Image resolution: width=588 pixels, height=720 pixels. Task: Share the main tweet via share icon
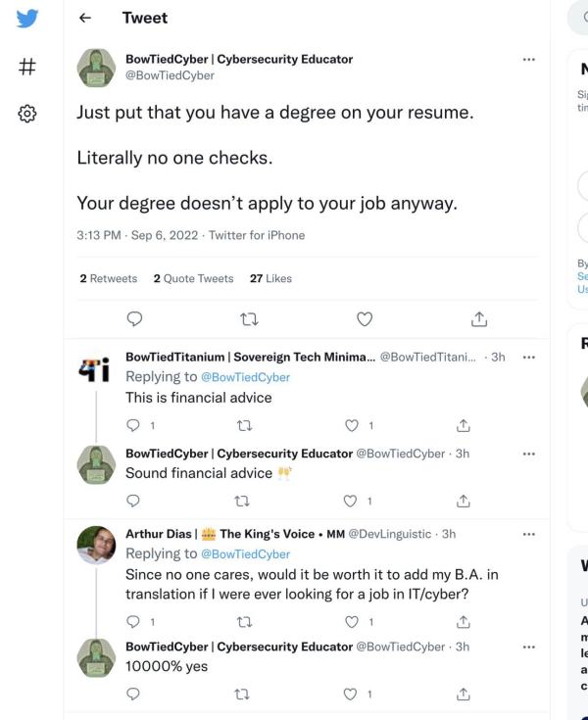pos(479,318)
